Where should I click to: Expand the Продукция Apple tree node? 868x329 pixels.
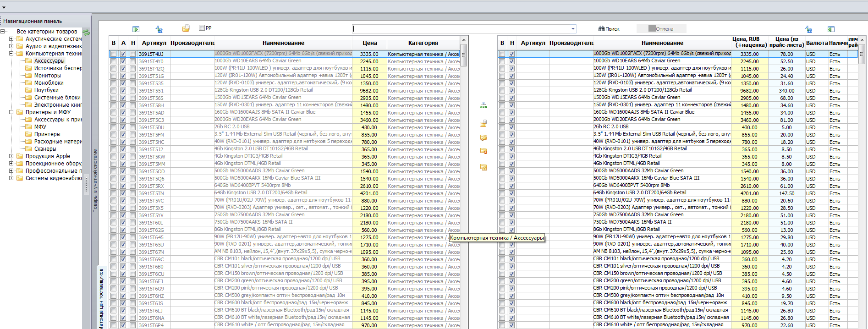pos(11,156)
